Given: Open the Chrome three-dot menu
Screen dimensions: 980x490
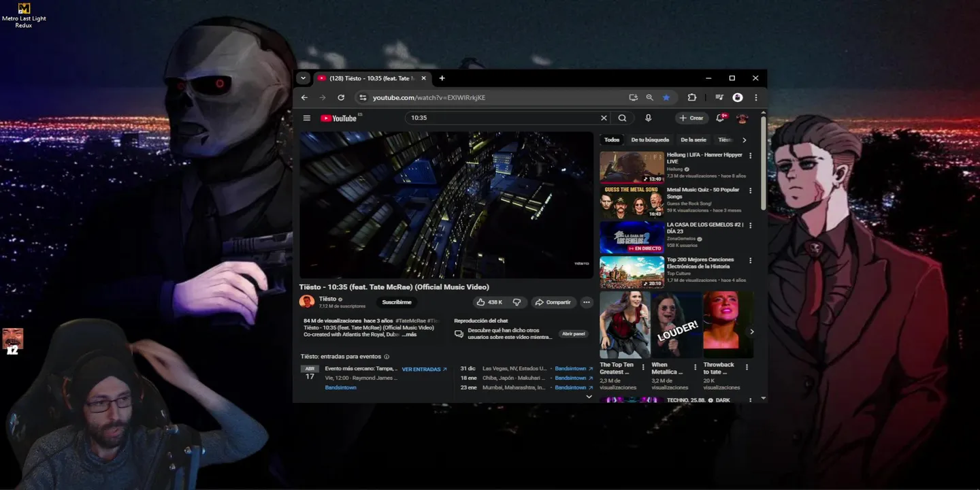Looking at the screenshot, I should (x=755, y=97).
